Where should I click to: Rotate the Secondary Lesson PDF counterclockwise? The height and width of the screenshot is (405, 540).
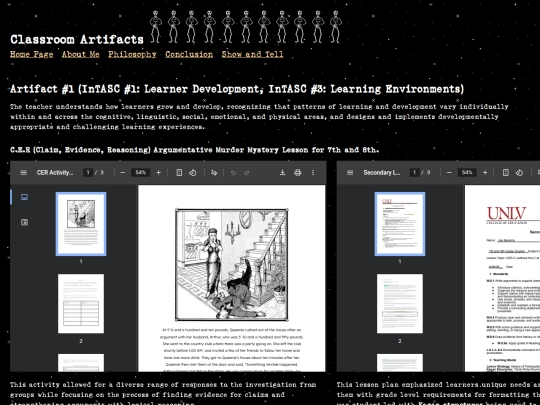tap(519, 173)
